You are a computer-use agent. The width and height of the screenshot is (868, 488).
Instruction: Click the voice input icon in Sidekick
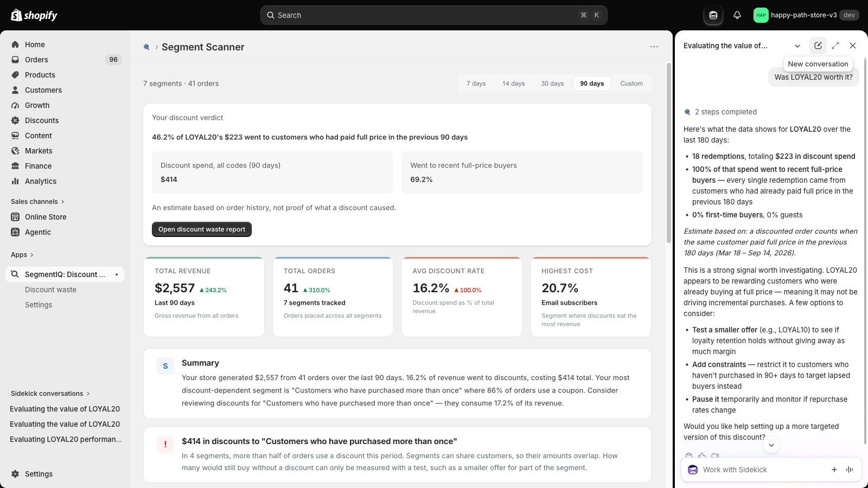pyautogui.click(x=850, y=470)
